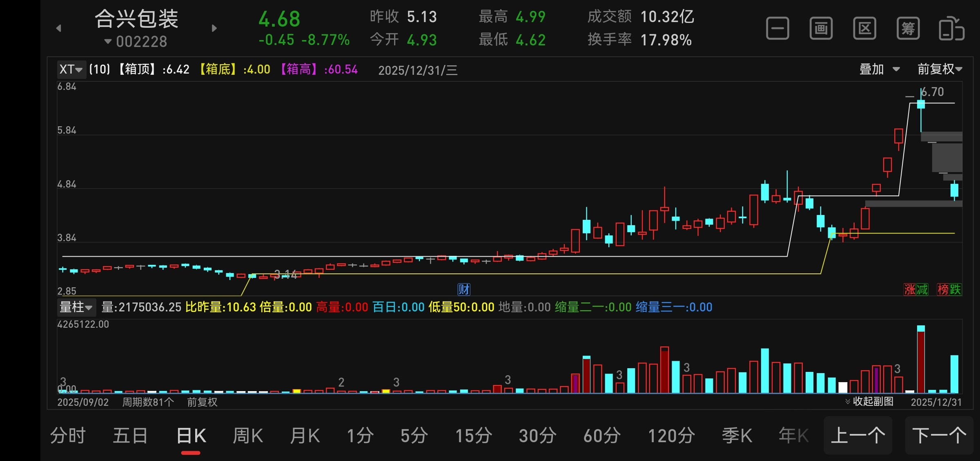
Task: Toggle the 减 green indicator badge
Action: [x=922, y=289]
